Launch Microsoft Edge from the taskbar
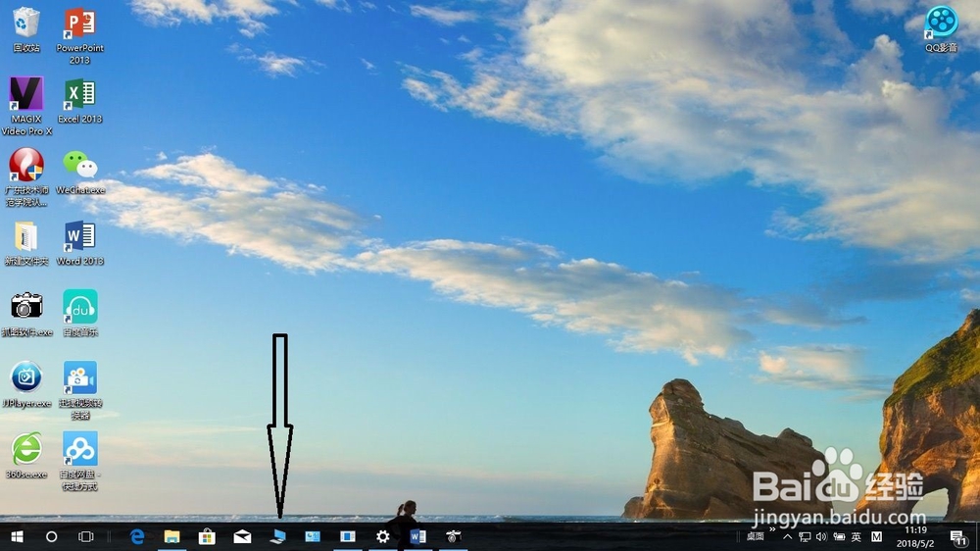980x551 pixels. click(137, 536)
